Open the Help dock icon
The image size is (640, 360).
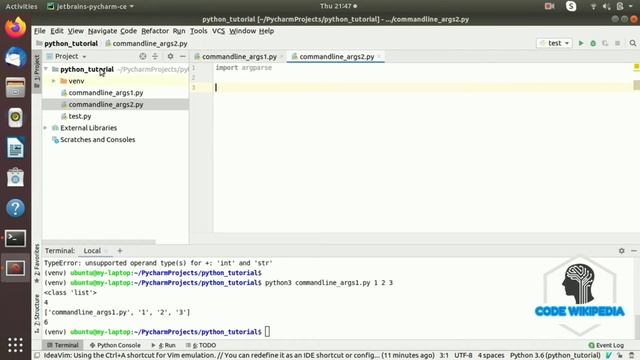[16, 208]
